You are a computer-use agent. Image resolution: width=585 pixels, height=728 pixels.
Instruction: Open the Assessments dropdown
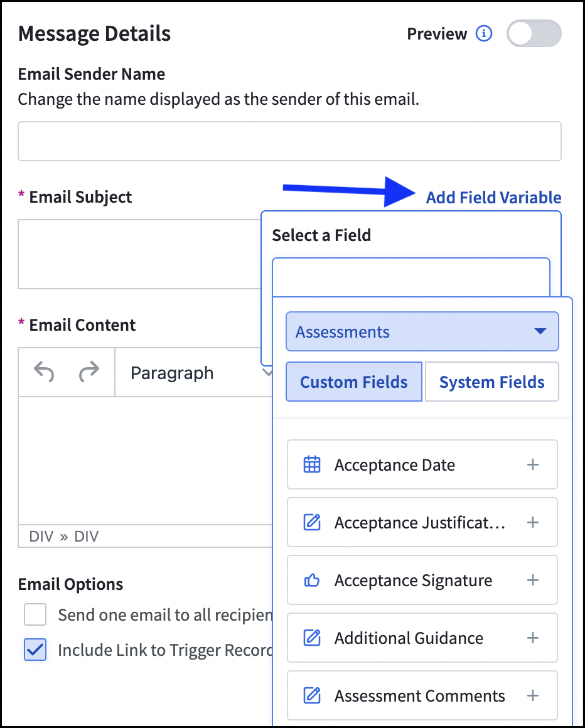point(422,331)
